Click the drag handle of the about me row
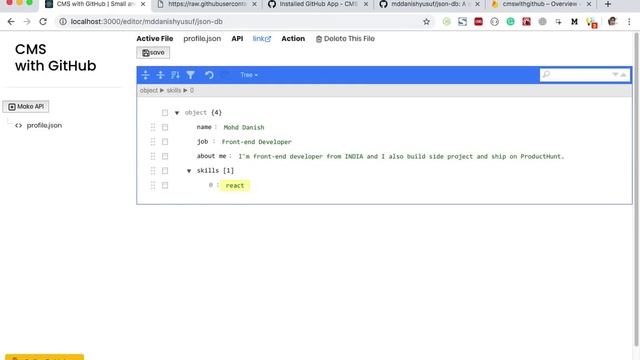This screenshot has width=640, height=360. point(153,156)
